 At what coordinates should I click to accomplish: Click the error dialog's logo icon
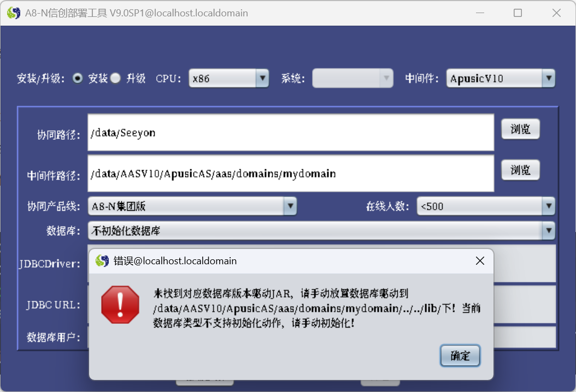pos(102,261)
